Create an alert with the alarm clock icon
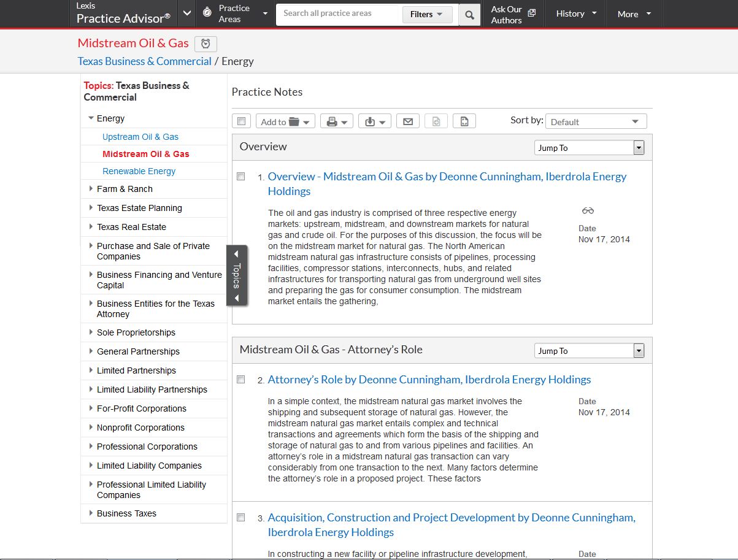The height and width of the screenshot is (560, 738). click(206, 44)
